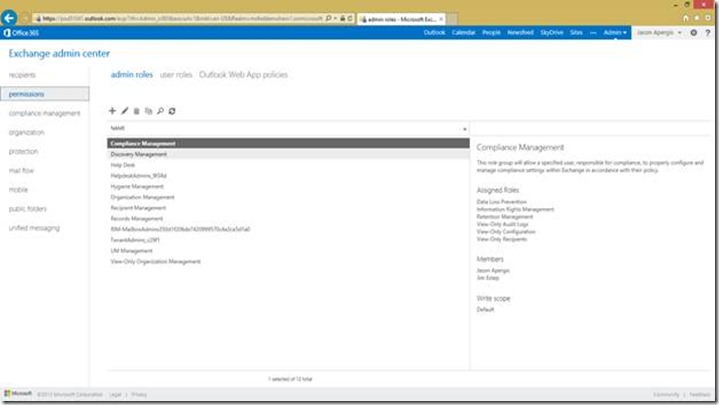The height and width of the screenshot is (405, 719).
Task: Click the Exchange admin center title
Action: pyautogui.click(x=59, y=53)
